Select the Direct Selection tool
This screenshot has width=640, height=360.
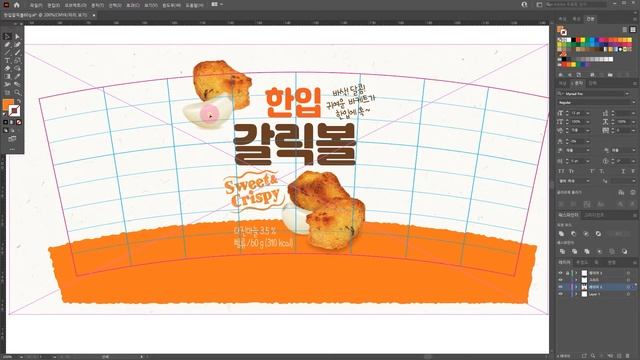(x=17, y=37)
